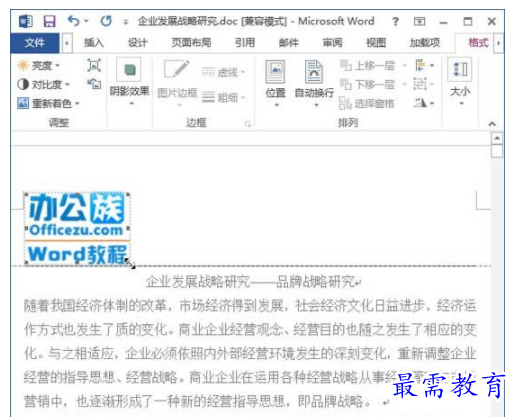Click the vertical scrollbar thumb
The width and height of the screenshot is (514, 417).
point(497,151)
